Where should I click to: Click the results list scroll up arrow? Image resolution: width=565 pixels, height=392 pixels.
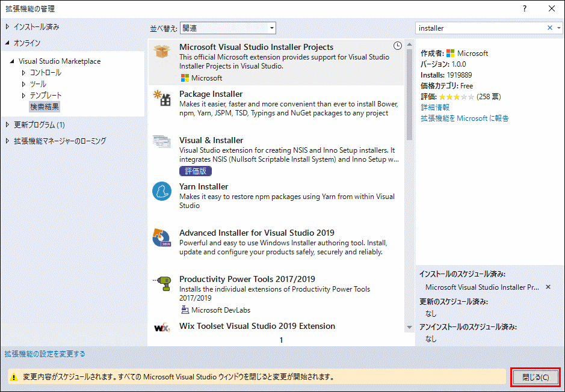coord(409,44)
